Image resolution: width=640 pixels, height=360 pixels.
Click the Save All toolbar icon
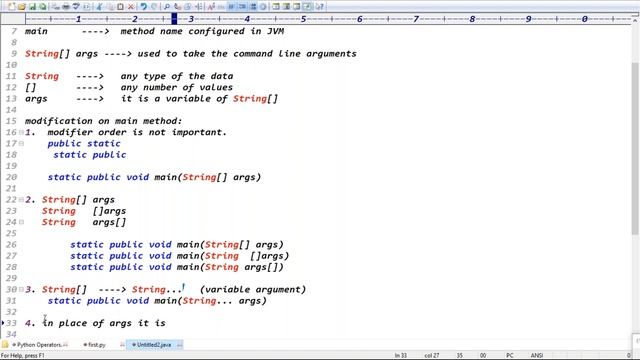tap(42, 7)
